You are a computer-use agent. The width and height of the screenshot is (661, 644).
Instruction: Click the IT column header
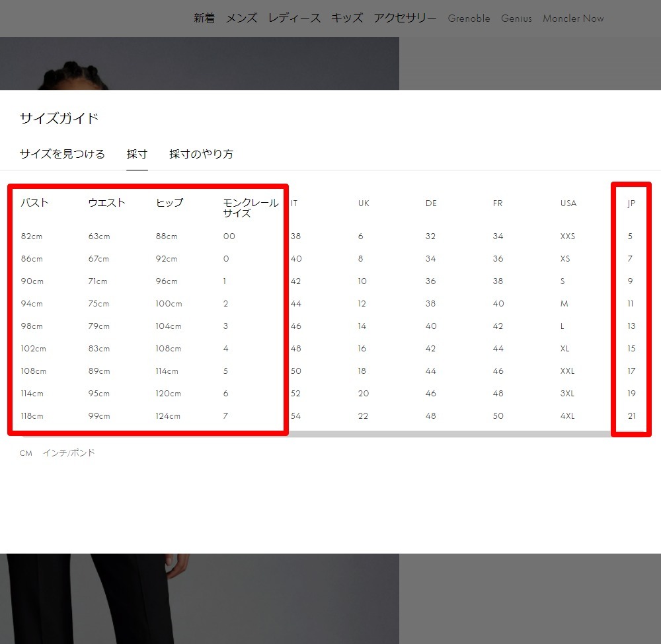click(x=294, y=203)
